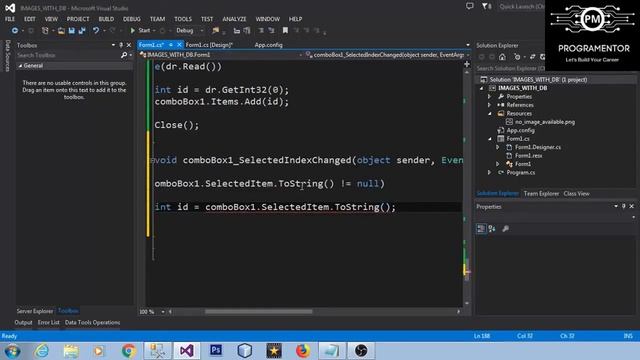Click the Uncomment selected lines icon

pyautogui.click(x=271, y=31)
